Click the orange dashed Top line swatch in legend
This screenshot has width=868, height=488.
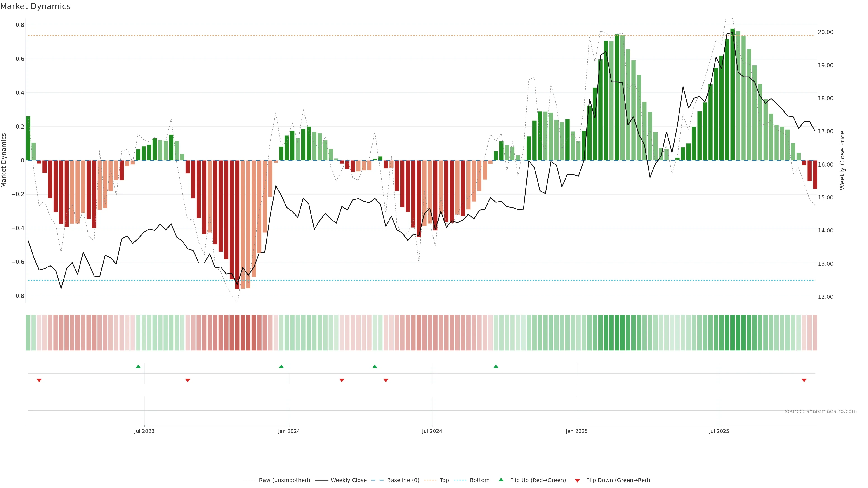430,480
